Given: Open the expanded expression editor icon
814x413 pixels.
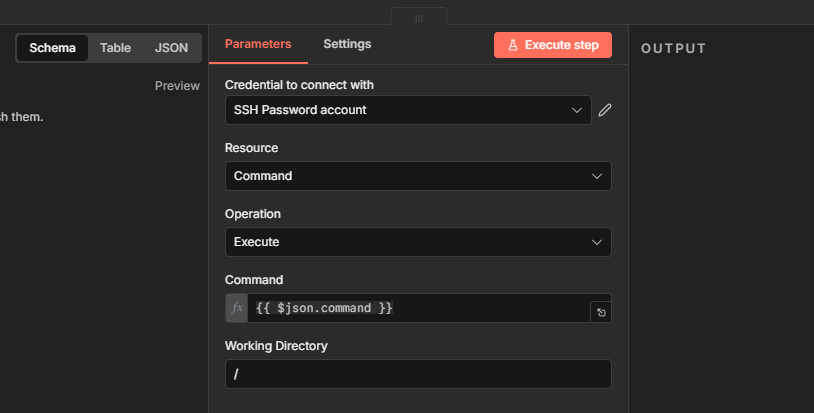Looking at the screenshot, I should click(x=600, y=312).
